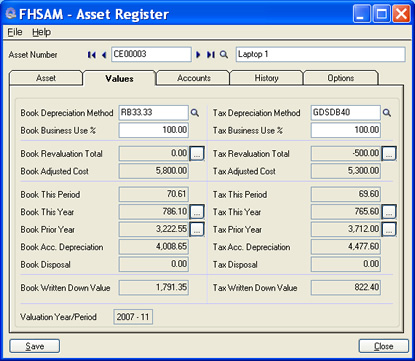Image resolution: width=415 pixels, height=361 pixels.
Task: Click Book Revaluation Total value 0.00
Action: (x=154, y=154)
